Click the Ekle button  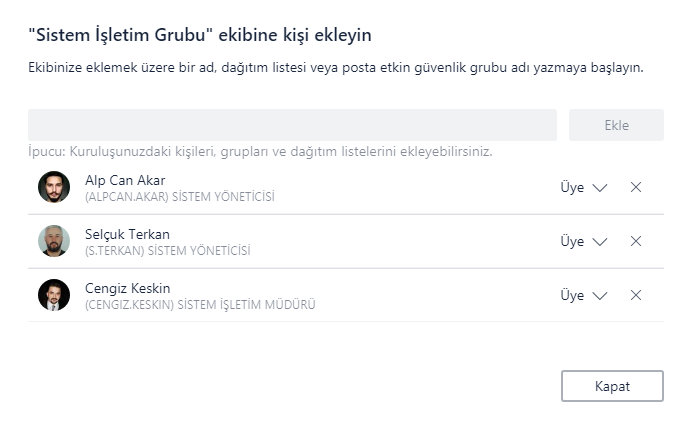click(616, 125)
